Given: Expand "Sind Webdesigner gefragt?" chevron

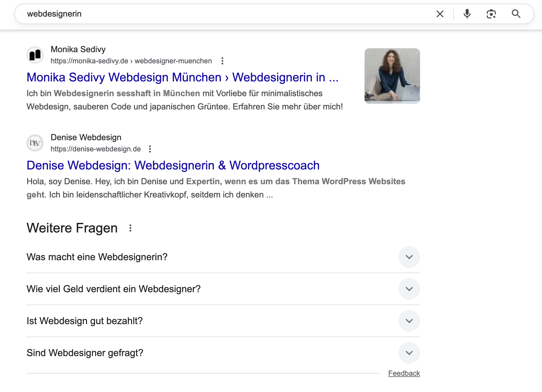Looking at the screenshot, I should 409,353.
